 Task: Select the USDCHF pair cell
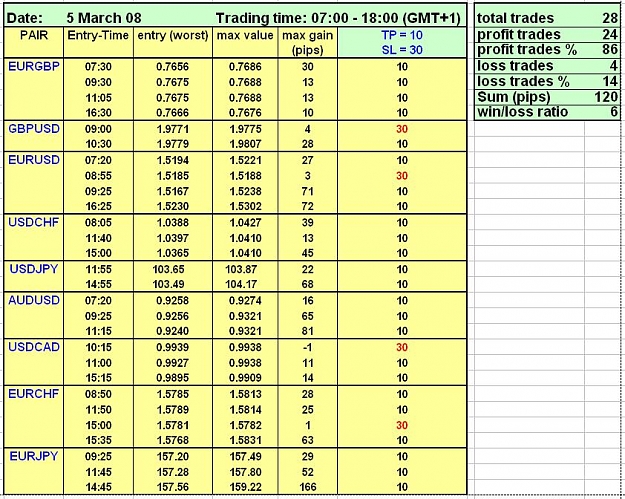(34, 222)
